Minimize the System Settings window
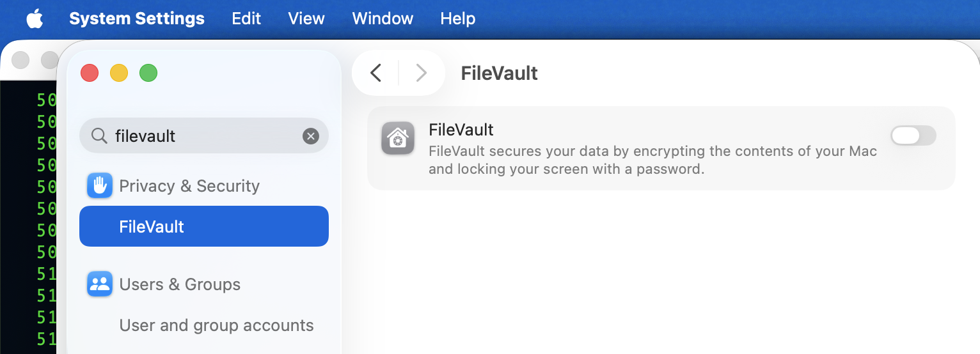Viewport: 980px width, 354px height. [119, 73]
